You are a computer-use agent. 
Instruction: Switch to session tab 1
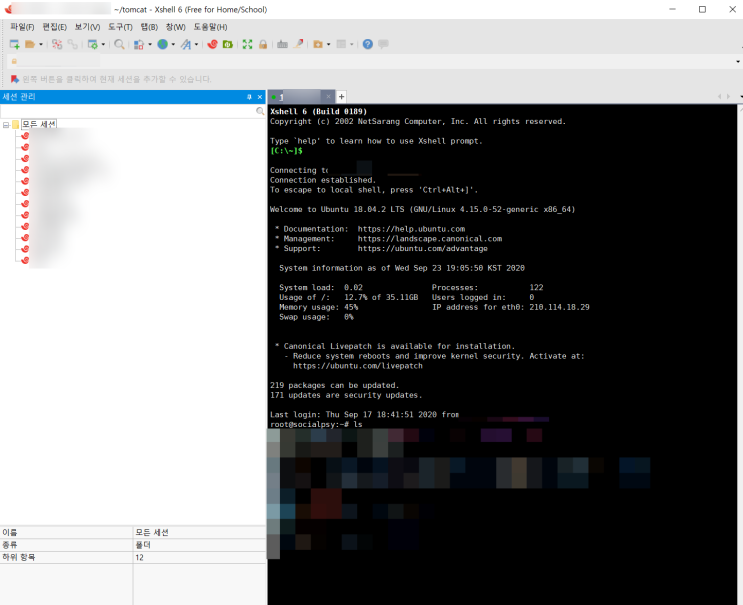pos(297,97)
